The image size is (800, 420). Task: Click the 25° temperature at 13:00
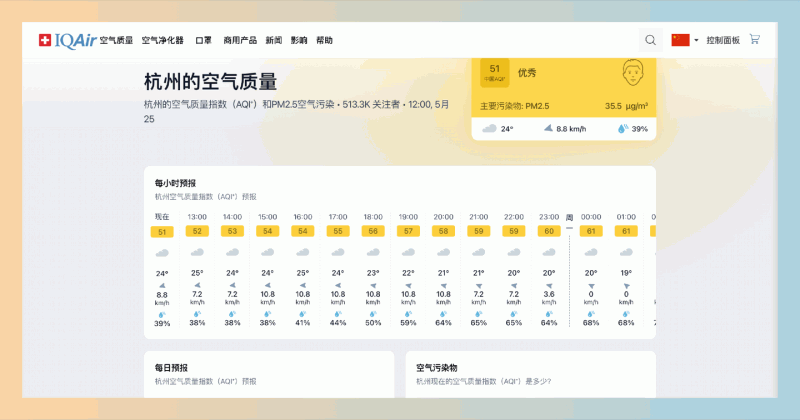(197, 273)
